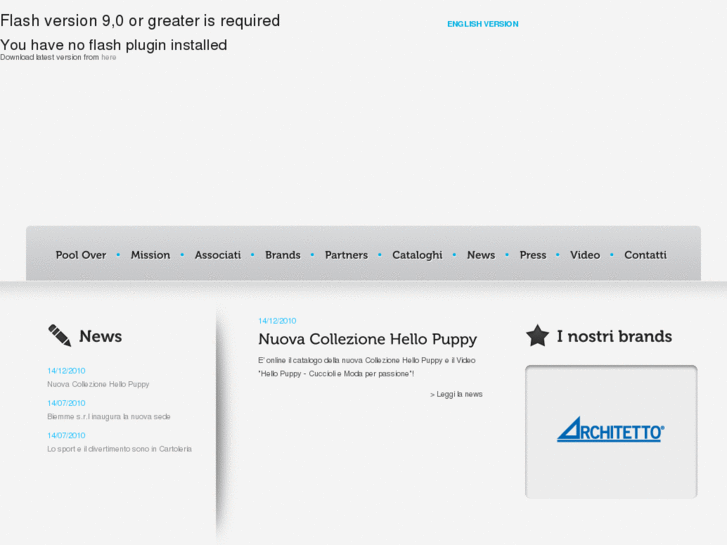
Task: Open the Architetto brand logo
Action: click(x=610, y=430)
